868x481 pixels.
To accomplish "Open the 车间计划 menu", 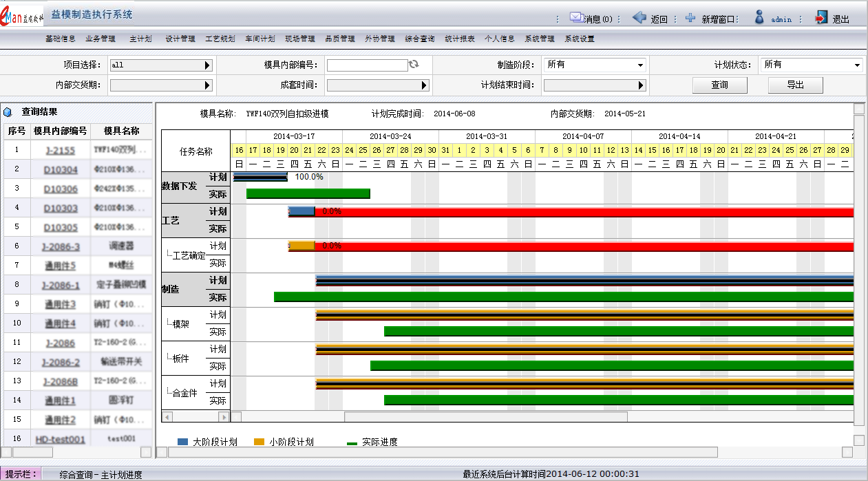I will [260, 39].
